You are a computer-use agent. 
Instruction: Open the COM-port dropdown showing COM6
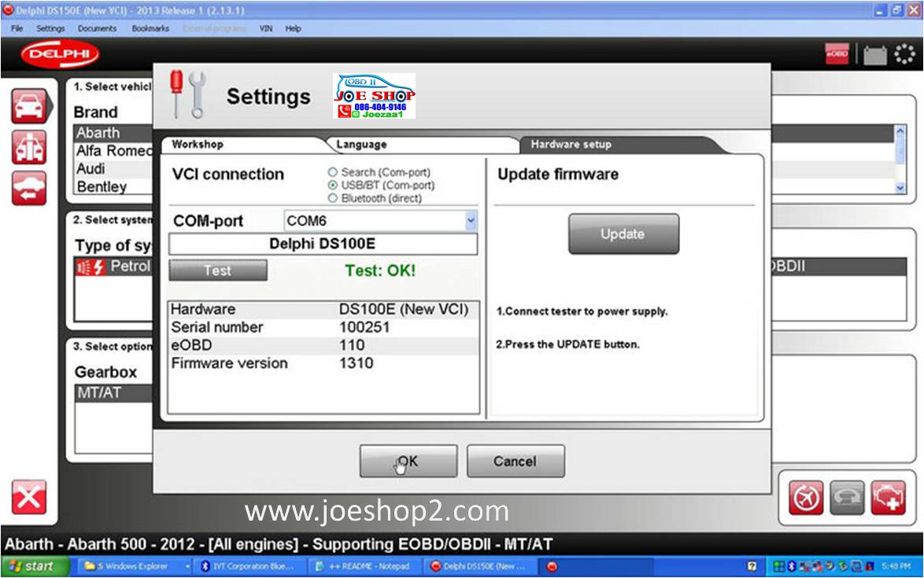tap(471, 221)
